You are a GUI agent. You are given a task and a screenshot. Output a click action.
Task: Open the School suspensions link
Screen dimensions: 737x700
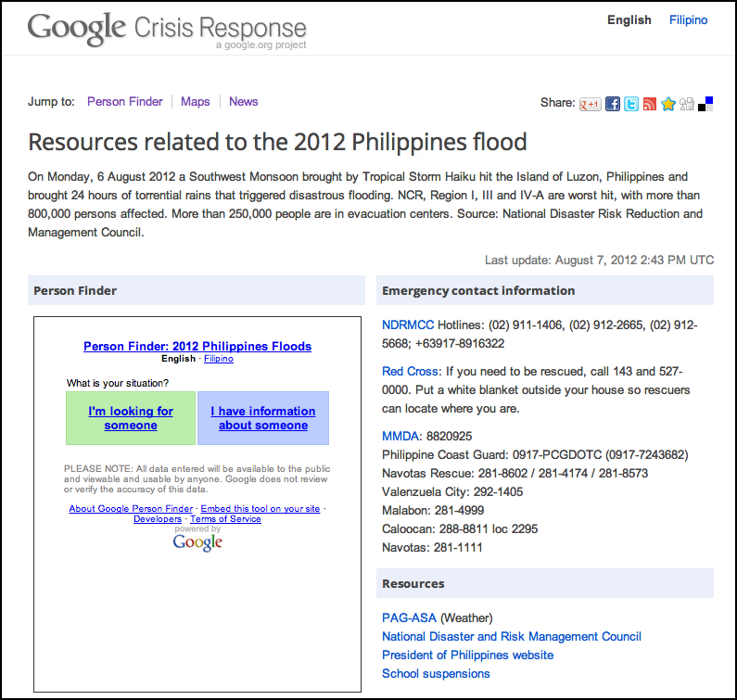pos(436,674)
